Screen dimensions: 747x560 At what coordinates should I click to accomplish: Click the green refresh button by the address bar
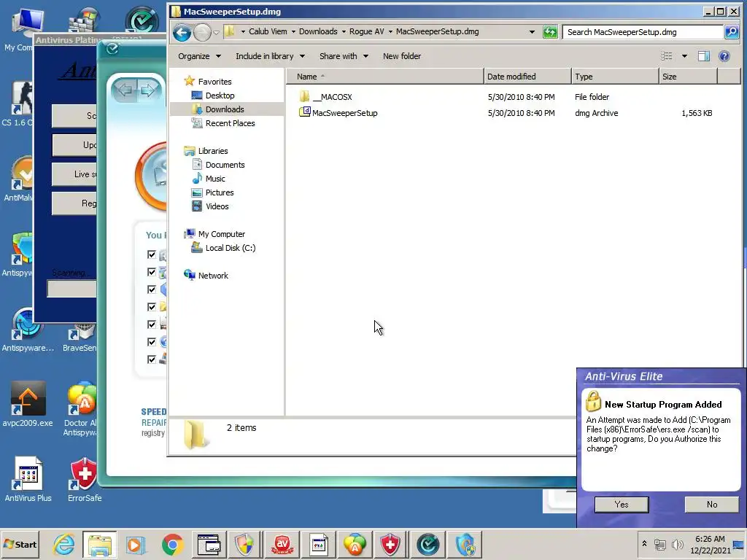coord(550,32)
